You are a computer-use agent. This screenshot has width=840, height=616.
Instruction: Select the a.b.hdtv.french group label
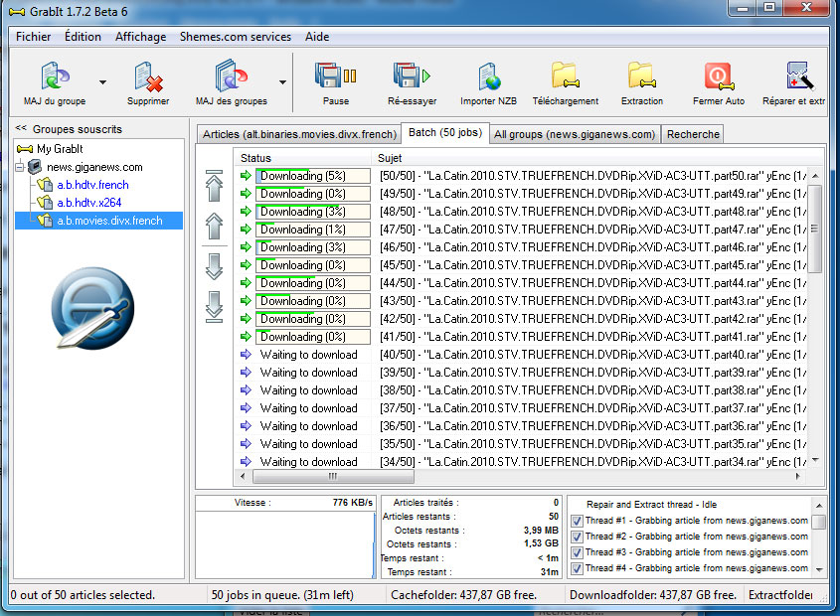tap(92, 185)
